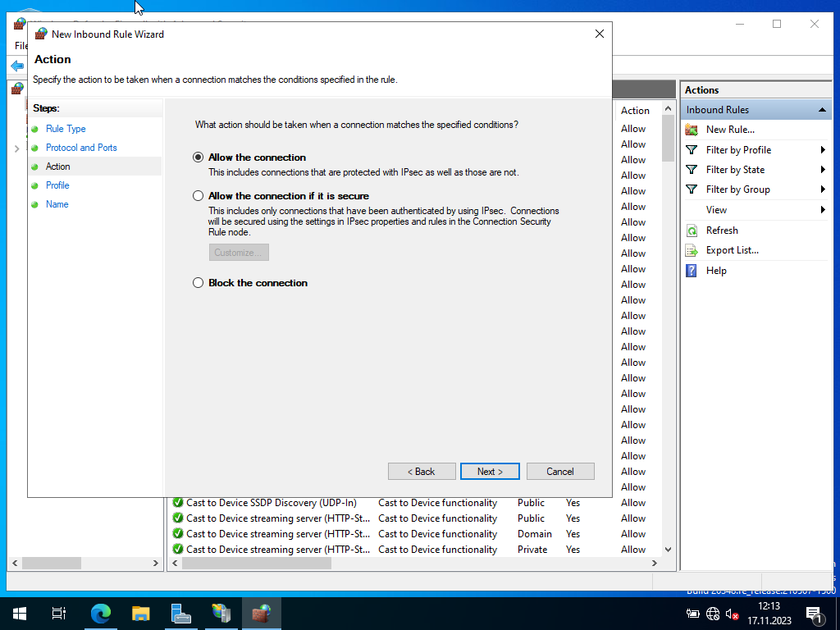The height and width of the screenshot is (630, 840).
Task: Close the New Inbound Rule Wizard dialog
Action: 600,34
